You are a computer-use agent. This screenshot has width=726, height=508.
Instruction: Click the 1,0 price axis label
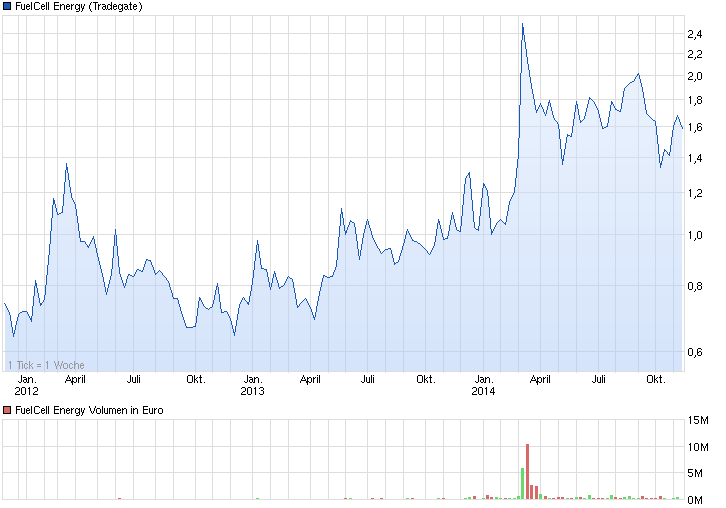click(695, 235)
